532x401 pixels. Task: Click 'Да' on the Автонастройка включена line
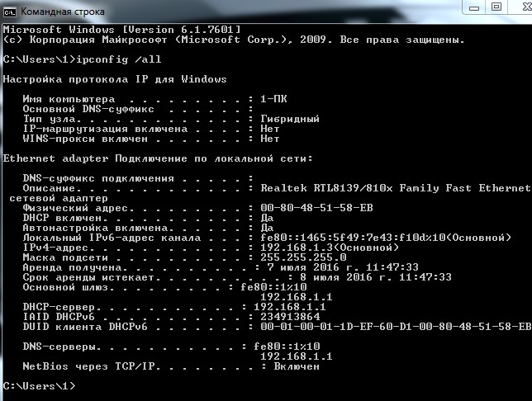[x=267, y=228]
